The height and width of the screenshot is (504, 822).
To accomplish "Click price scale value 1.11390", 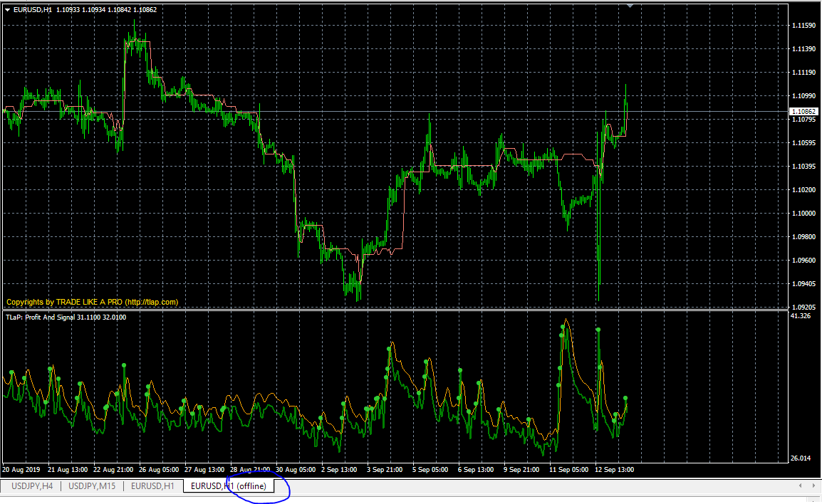I will [803, 48].
